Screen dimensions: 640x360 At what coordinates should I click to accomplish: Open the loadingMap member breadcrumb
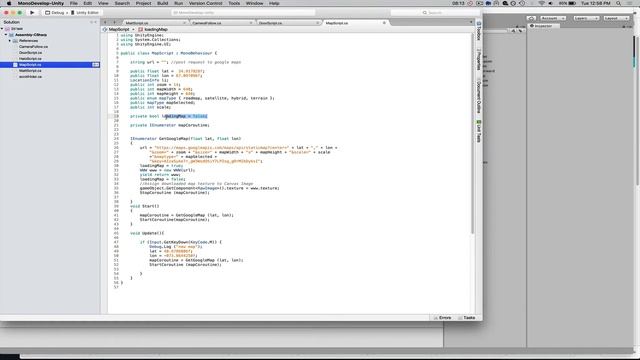coord(153,29)
